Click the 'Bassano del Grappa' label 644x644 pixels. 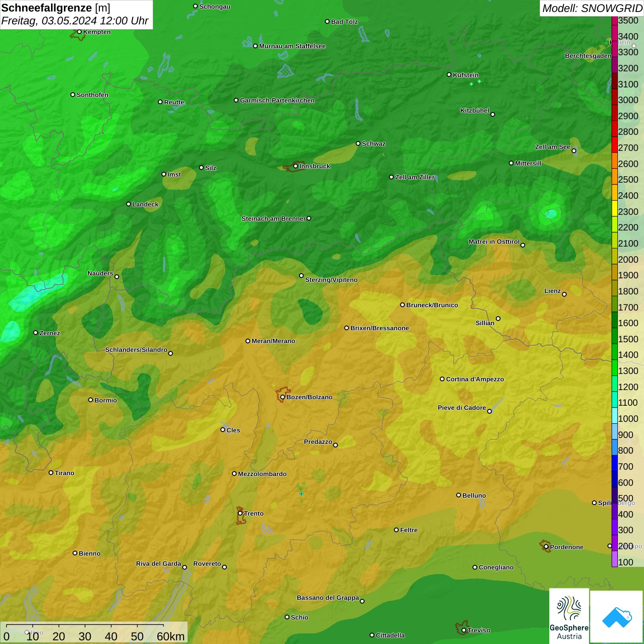pyautogui.click(x=328, y=598)
